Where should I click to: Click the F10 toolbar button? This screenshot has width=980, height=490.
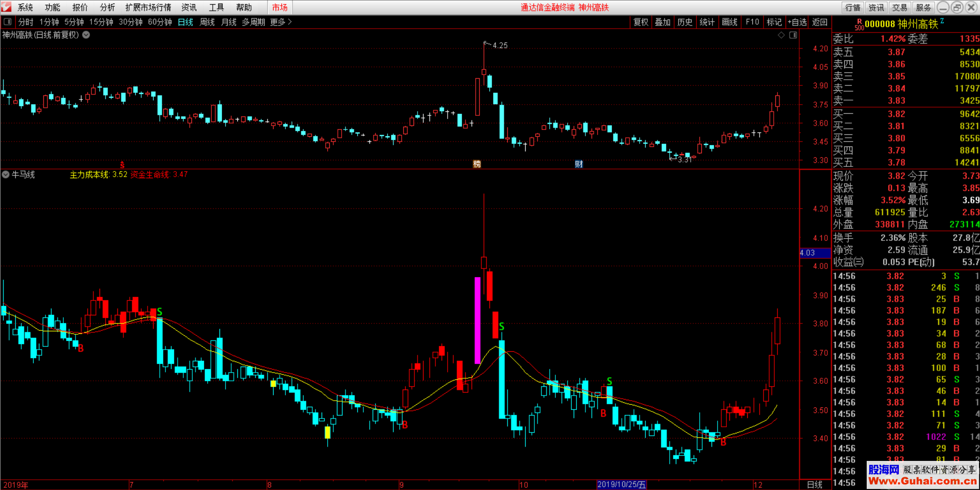(x=752, y=22)
